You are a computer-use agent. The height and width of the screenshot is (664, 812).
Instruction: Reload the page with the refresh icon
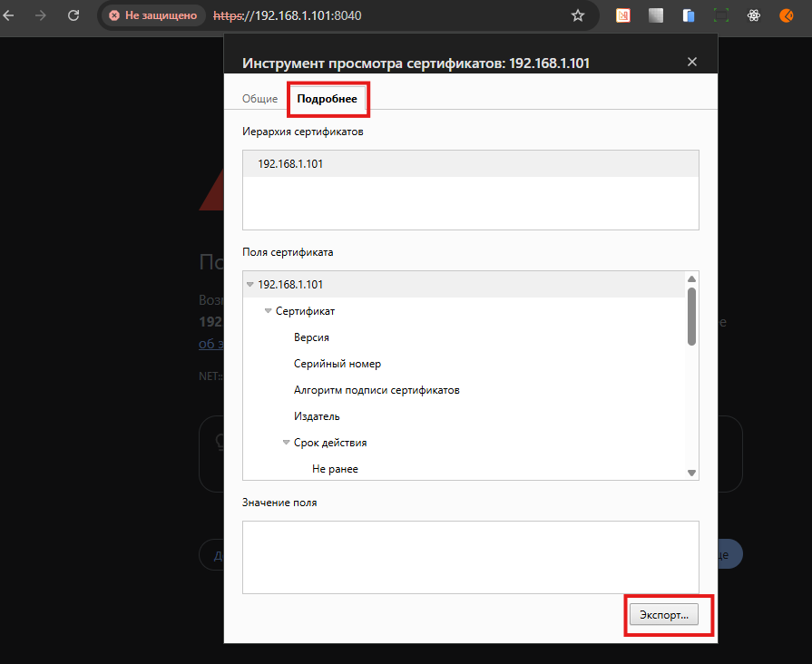click(x=73, y=15)
